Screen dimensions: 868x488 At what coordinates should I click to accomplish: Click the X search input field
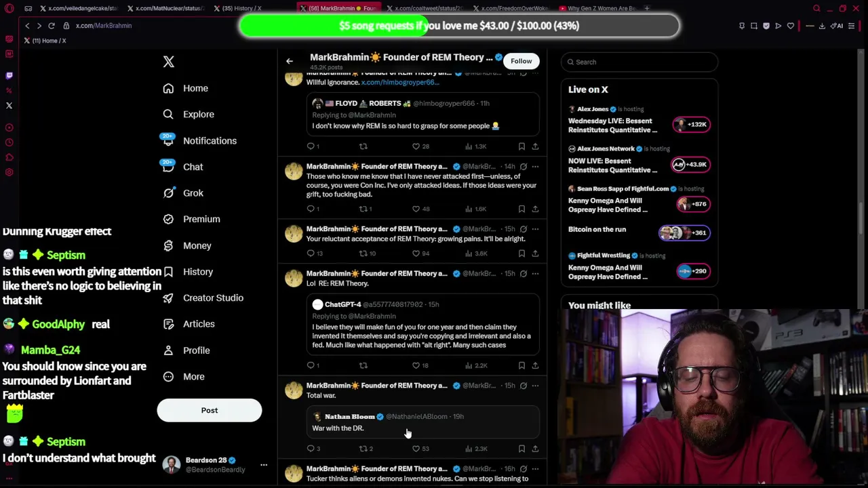pyautogui.click(x=639, y=62)
